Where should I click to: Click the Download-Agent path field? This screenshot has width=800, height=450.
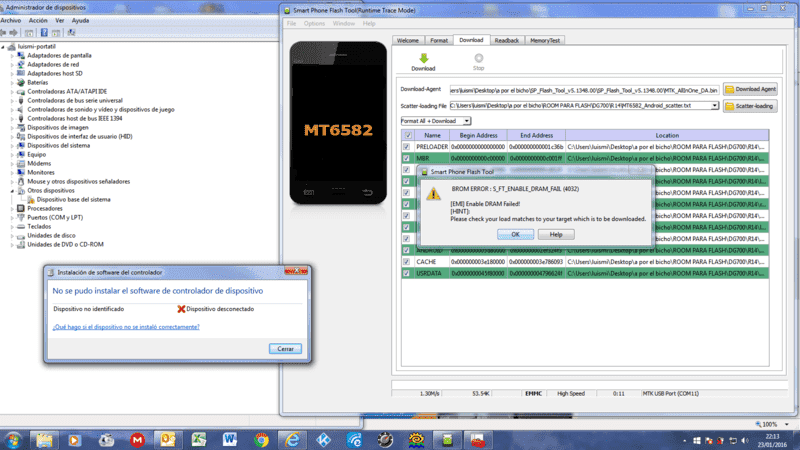click(584, 90)
